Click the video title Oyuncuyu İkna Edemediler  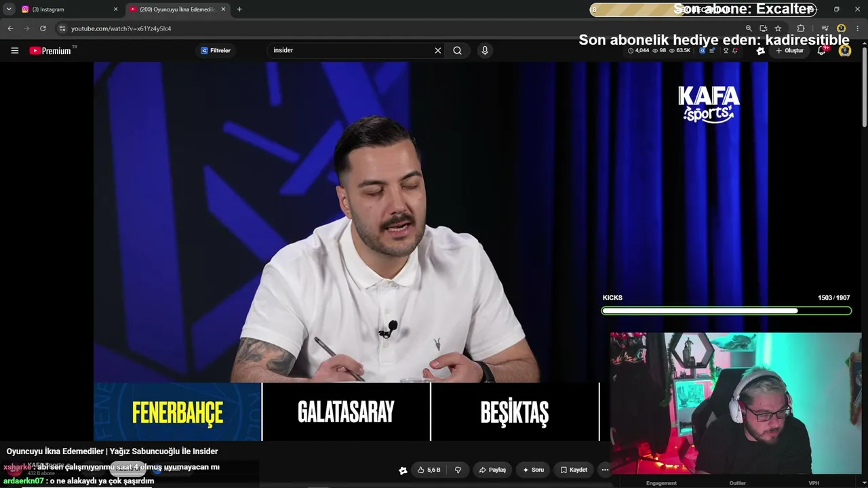(112, 451)
